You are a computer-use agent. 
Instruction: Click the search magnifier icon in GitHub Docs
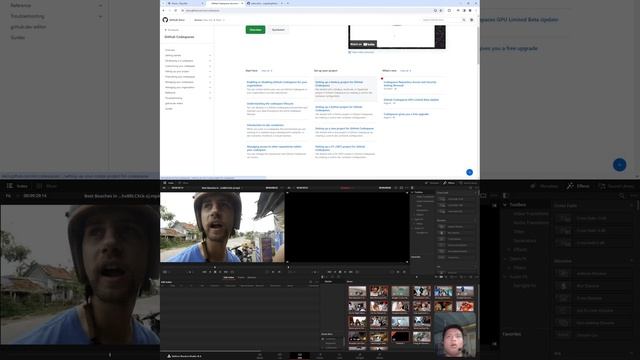pyautogui.click(x=464, y=20)
